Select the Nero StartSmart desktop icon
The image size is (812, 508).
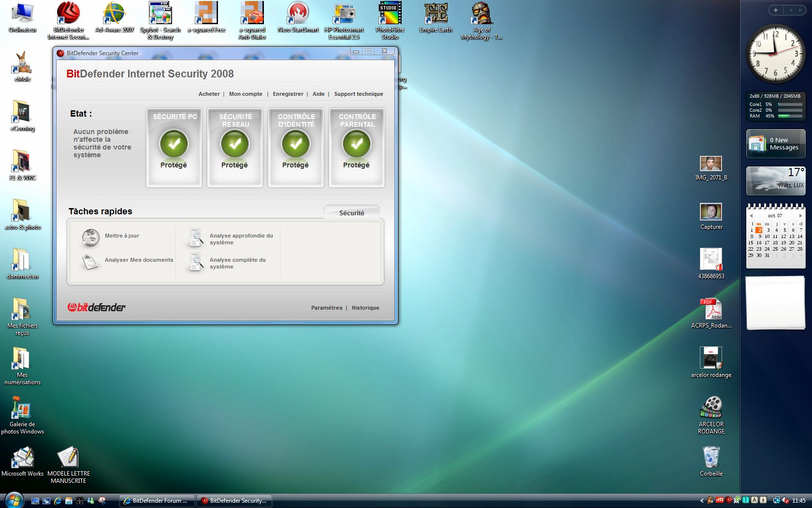[298, 17]
